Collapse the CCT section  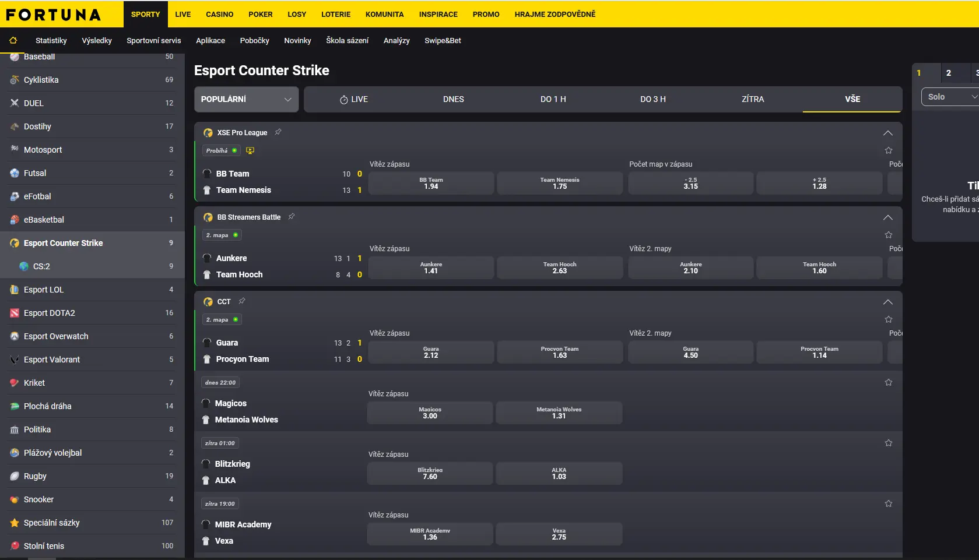(x=888, y=302)
